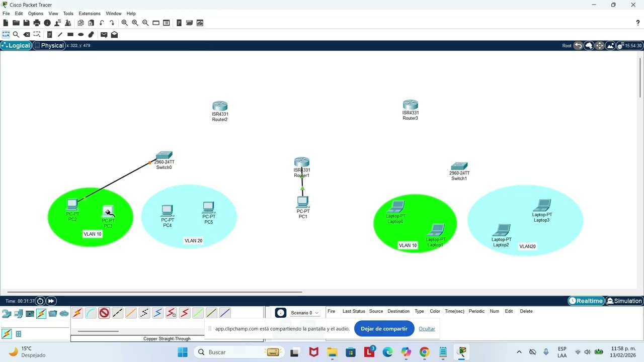The width and height of the screenshot is (644, 362).
Task: Select the Delete tool
Action: coord(27,35)
